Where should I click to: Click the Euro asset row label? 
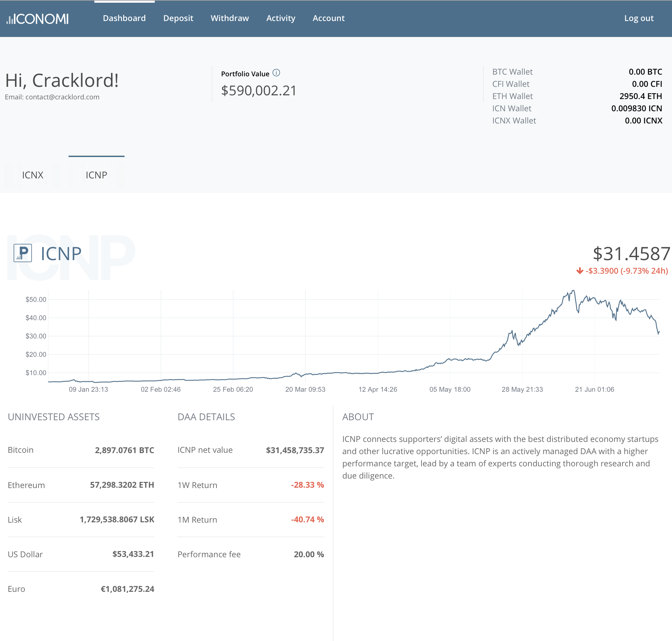click(16, 589)
